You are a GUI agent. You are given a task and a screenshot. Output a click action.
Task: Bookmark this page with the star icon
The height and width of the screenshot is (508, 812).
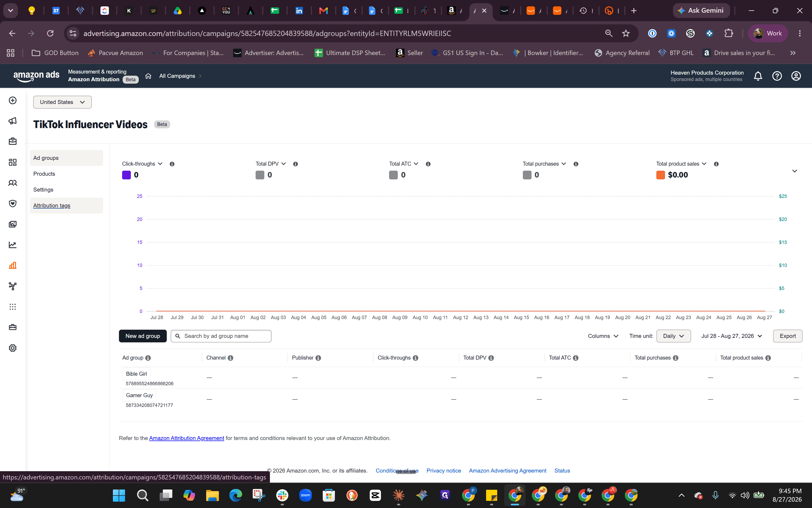click(x=626, y=33)
